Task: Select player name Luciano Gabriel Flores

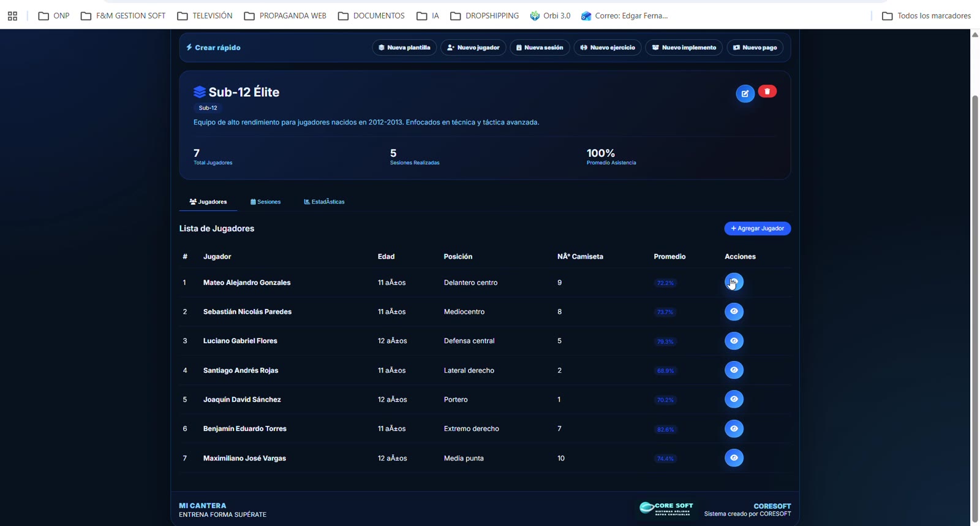Action: tap(240, 341)
